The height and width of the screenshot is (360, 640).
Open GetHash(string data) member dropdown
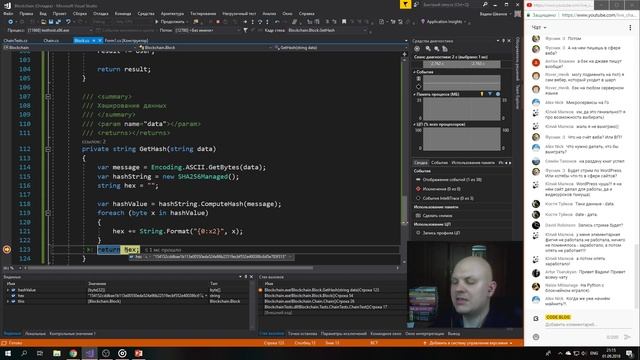340,47
